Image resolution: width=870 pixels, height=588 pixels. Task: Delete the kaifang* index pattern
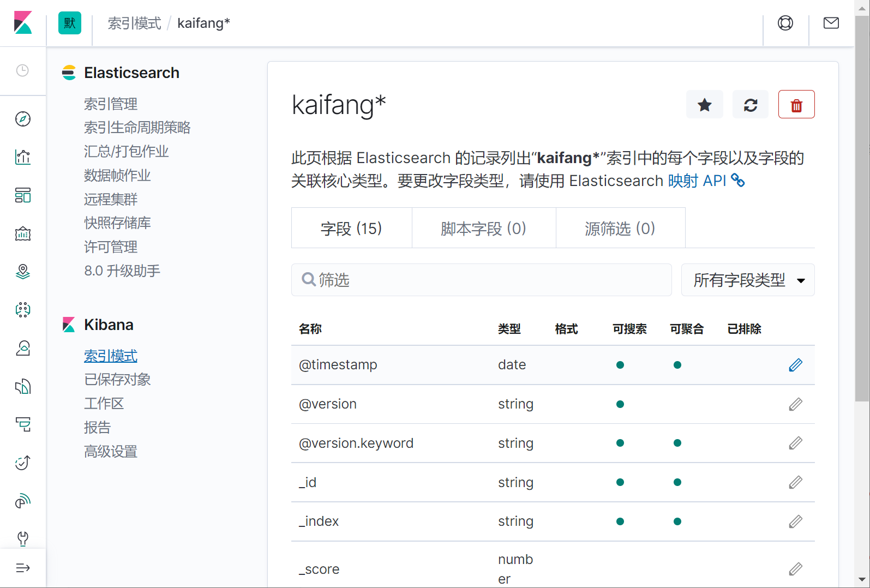[x=796, y=105]
